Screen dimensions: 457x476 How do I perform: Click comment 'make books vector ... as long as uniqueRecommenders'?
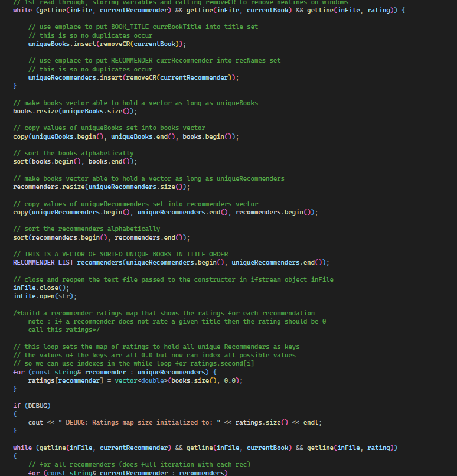149,179
